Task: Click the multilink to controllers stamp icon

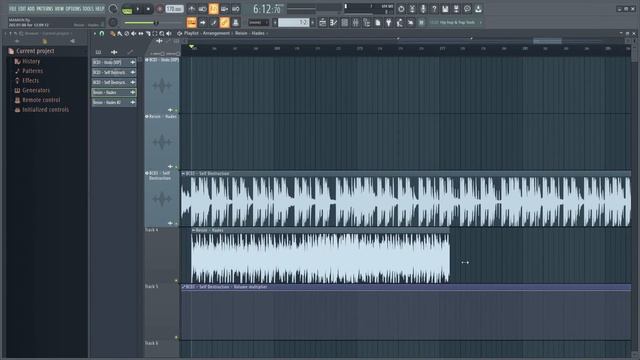Action: (236, 22)
